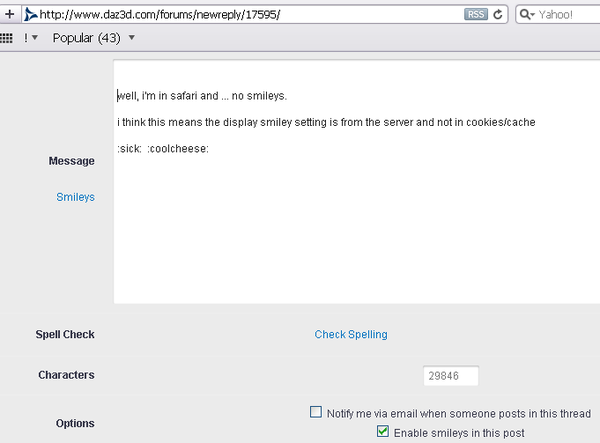Click the add bookmark plus button

coord(9,15)
